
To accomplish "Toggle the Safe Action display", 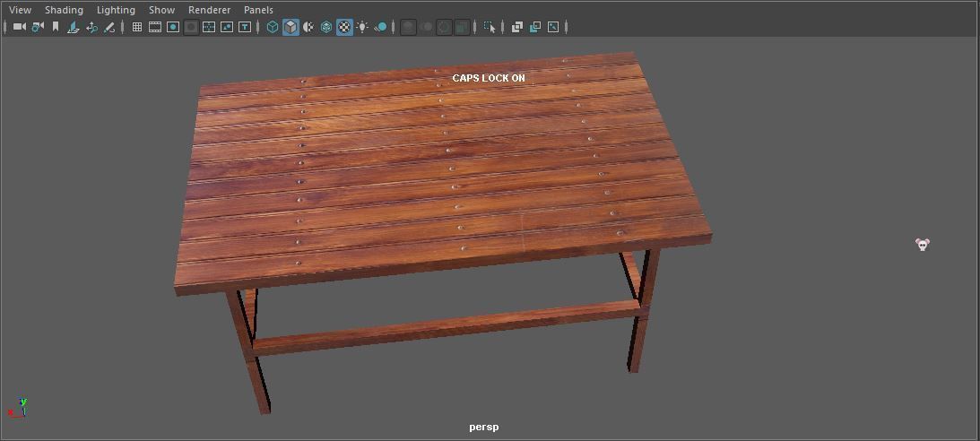I will [x=227, y=27].
